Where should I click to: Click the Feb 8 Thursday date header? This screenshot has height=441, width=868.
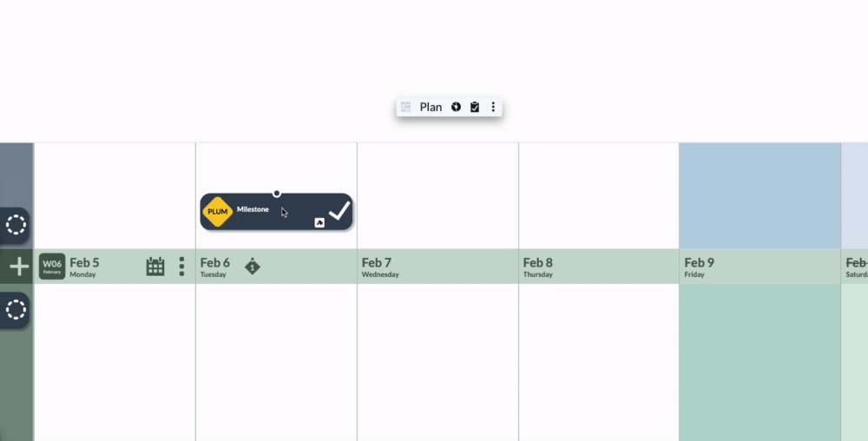click(538, 267)
